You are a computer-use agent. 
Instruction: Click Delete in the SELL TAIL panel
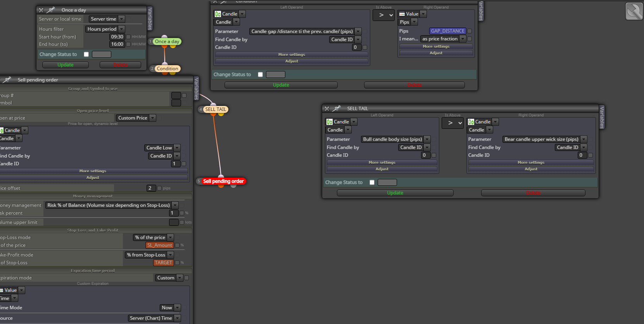tap(533, 193)
